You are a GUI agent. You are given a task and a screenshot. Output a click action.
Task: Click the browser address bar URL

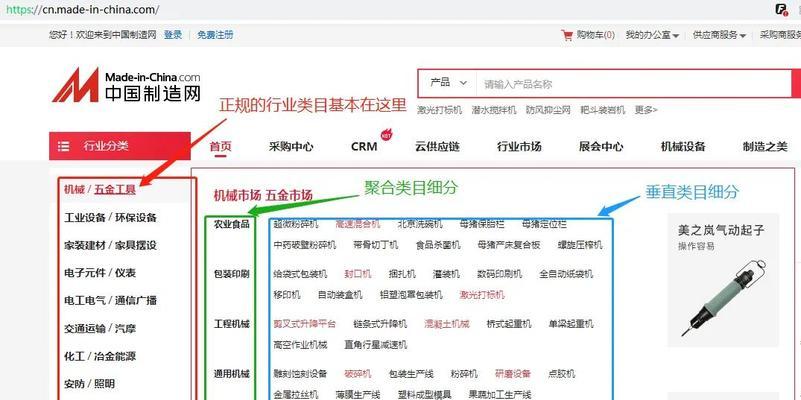83,10
